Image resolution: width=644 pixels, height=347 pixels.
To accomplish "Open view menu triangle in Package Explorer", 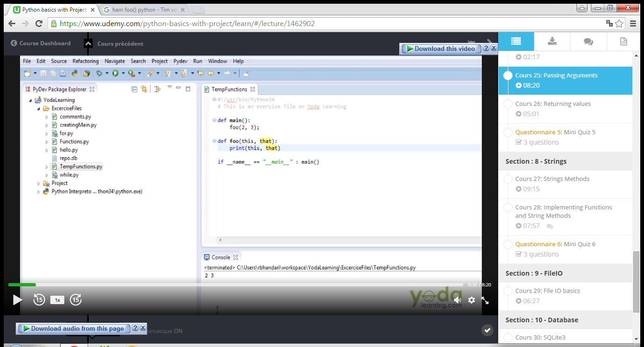I will tap(170, 88).
